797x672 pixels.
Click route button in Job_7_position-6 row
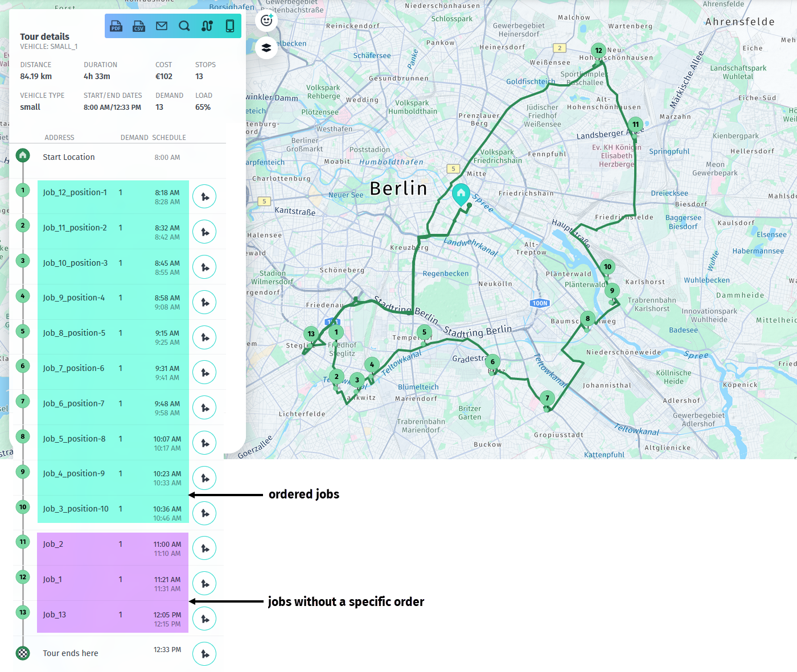204,373
